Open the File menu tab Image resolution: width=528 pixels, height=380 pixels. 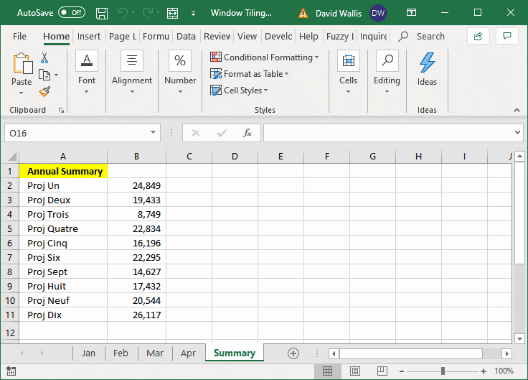tap(20, 36)
